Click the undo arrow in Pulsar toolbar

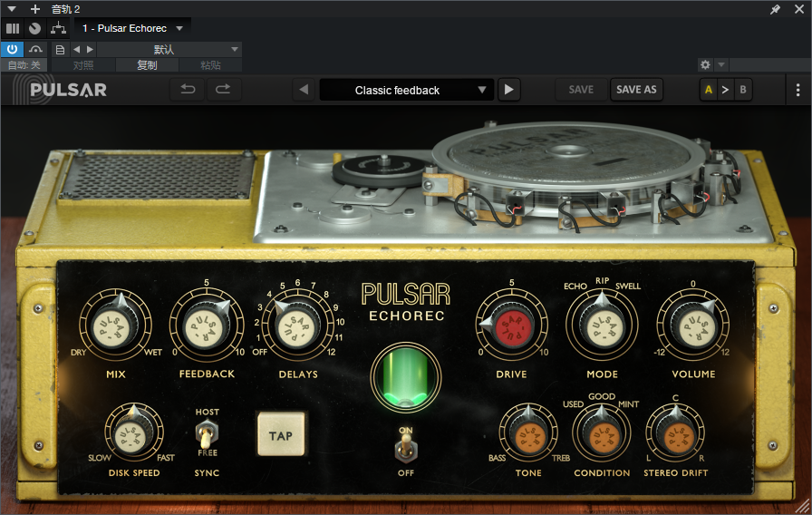188,90
